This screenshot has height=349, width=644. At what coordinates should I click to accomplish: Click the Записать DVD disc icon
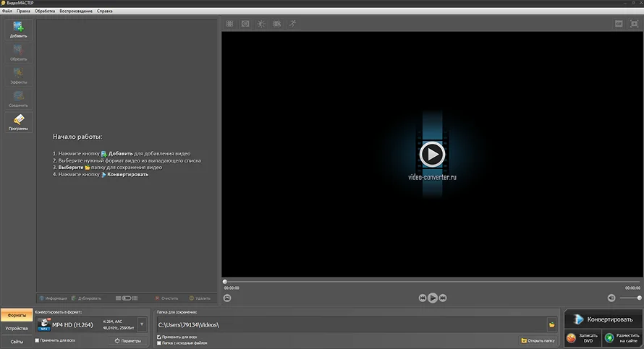pyautogui.click(x=572, y=337)
